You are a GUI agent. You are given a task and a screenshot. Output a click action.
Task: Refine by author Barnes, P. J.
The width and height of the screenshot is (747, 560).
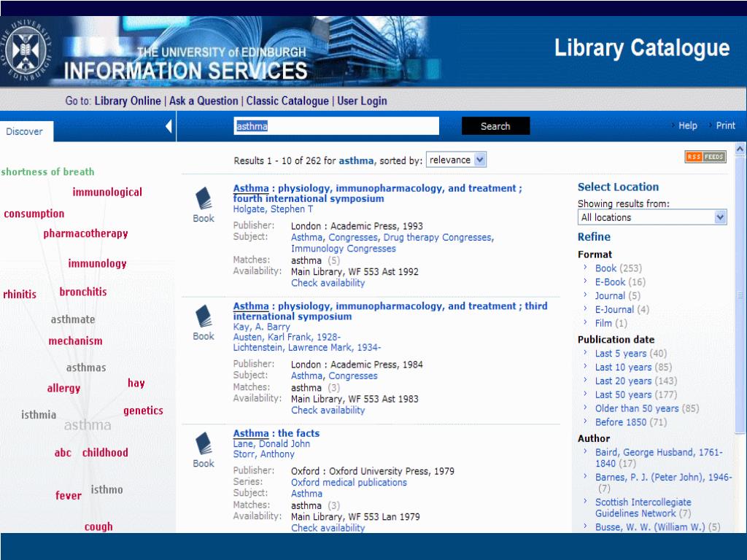point(663,483)
